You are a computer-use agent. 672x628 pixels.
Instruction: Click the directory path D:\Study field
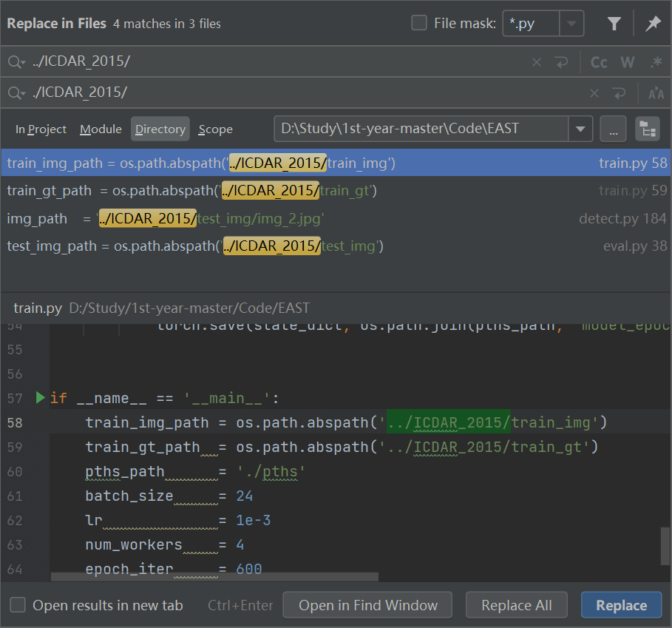point(421,129)
